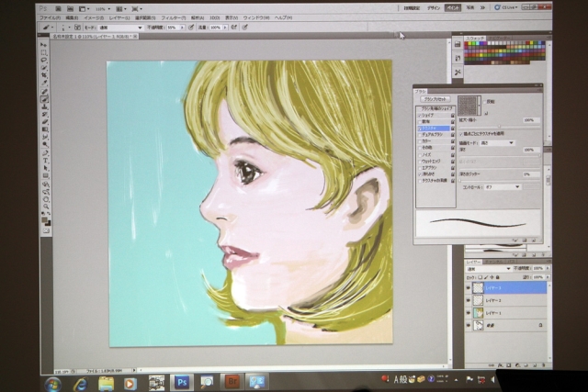Image resolution: width=588 pixels, height=392 pixels.
Task: Switch to the 写真 workspace
Action: click(469, 8)
